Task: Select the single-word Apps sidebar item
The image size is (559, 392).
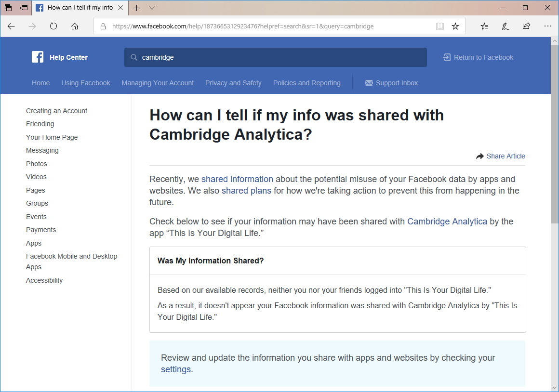Action: pos(34,243)
